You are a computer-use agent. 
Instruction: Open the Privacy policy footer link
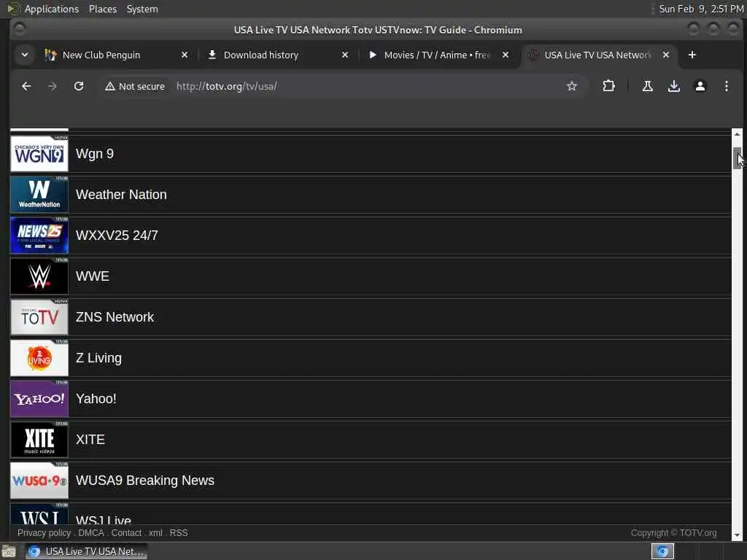pos(44,533)
